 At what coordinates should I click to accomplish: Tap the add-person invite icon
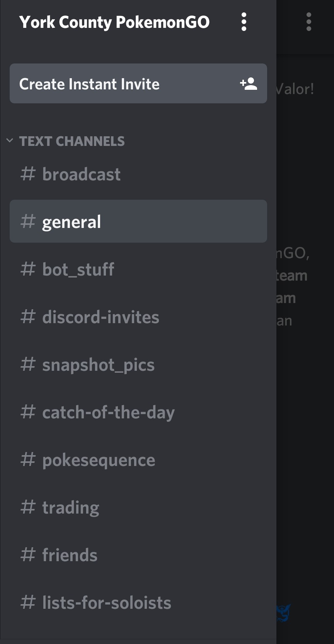[249, 84]
